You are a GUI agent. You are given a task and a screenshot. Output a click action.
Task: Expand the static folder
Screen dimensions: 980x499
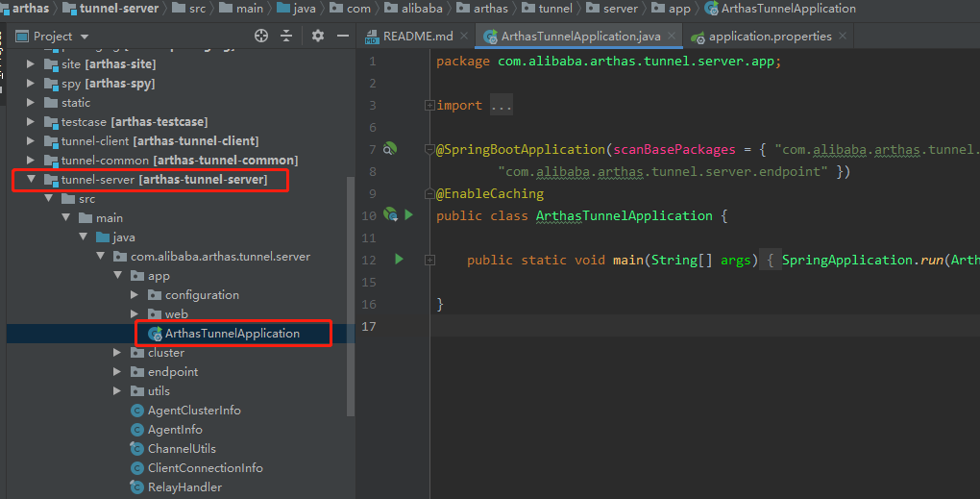coord(30,102)
